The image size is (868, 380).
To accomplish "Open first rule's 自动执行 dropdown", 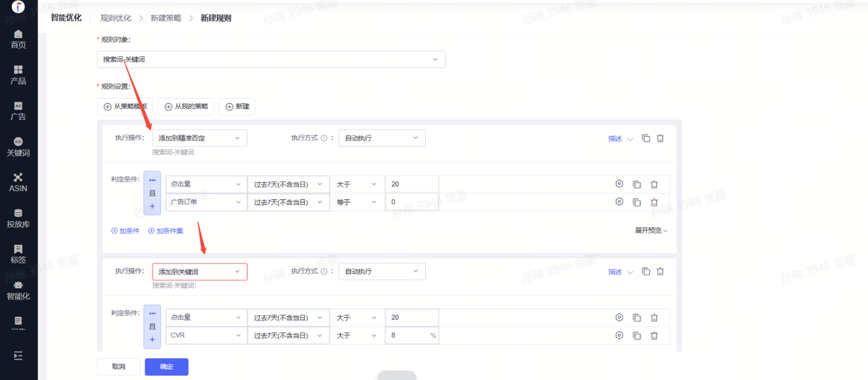I will point(382,138).
